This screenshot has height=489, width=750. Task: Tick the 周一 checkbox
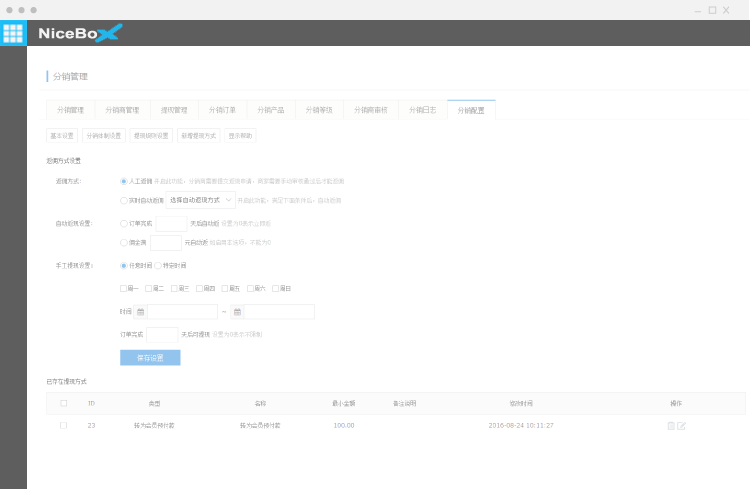(123, 288)
